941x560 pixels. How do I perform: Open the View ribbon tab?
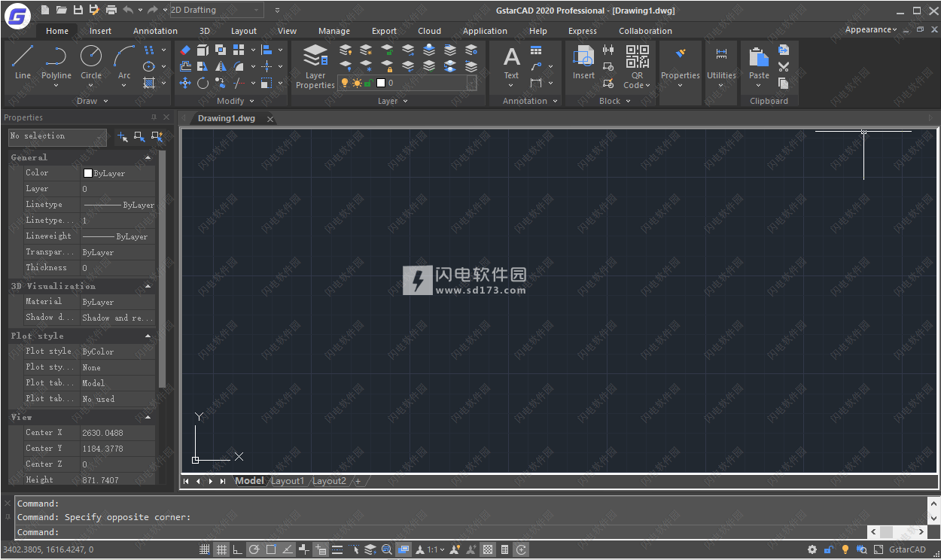[287, 31]
